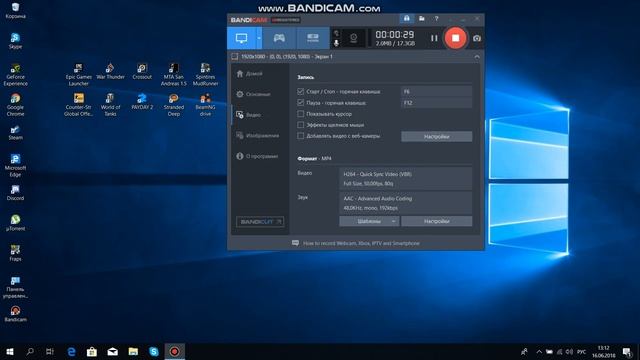The image size is (640, 360).
Task: Select War Thunder desktop icon
Action: (x=110, y=71)
